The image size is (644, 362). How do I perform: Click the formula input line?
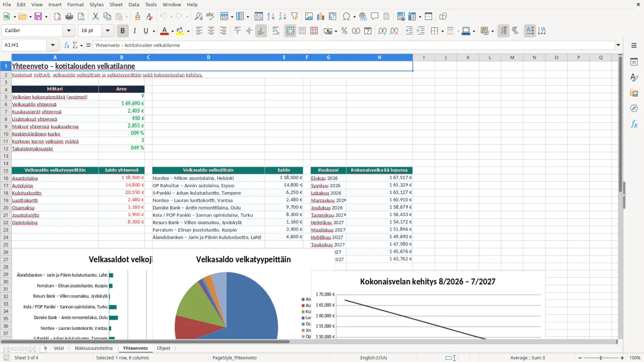coord(354,46)
